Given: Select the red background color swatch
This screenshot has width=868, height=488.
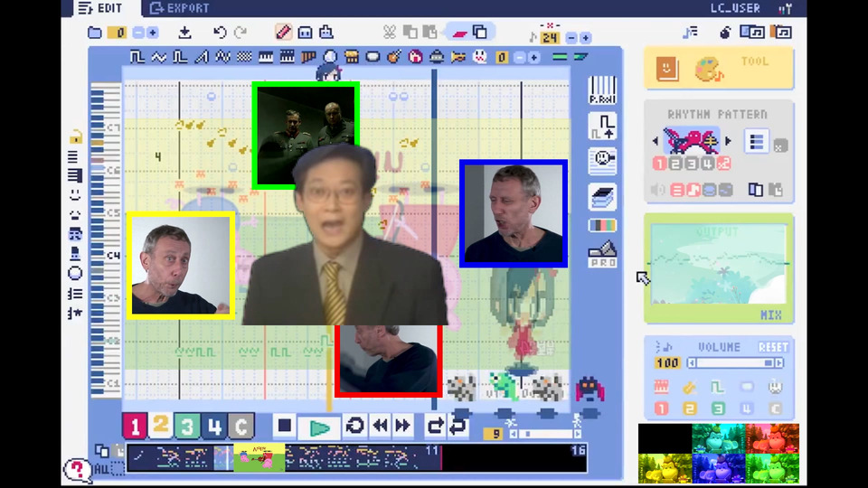Looking at the screenshot, I should click(x=772, y=438).
